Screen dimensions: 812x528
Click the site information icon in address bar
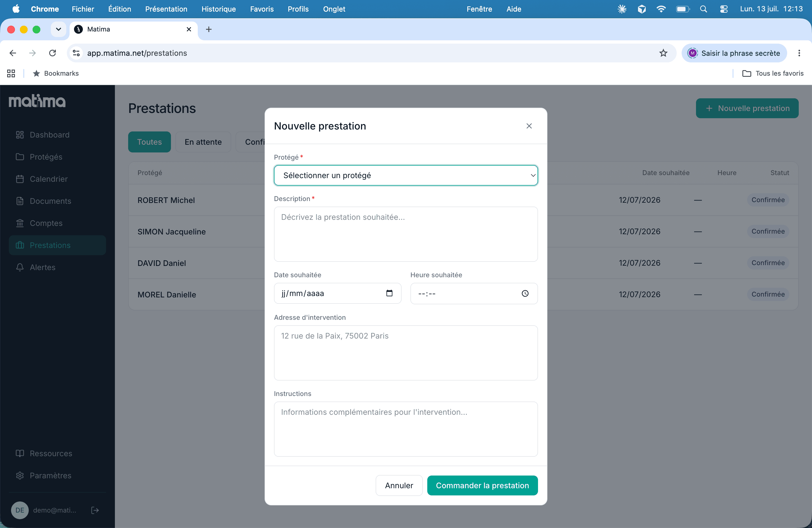pos(76,53)
